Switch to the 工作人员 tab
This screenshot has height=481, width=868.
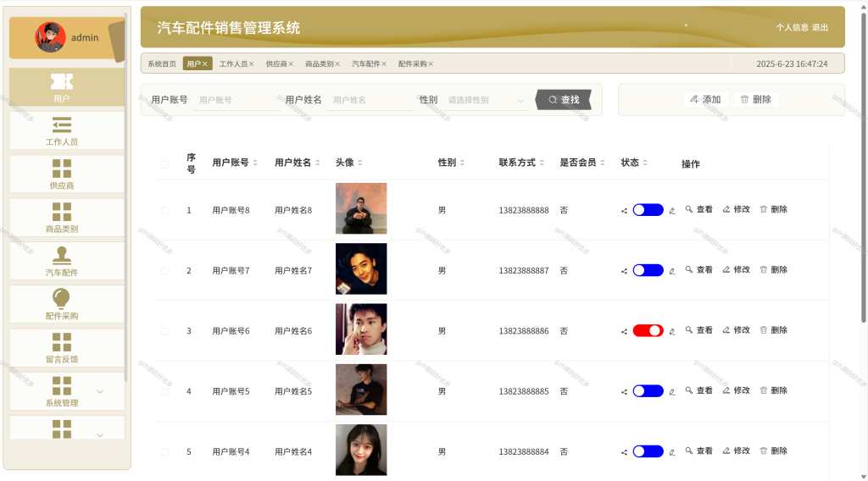tap(233, 64)
